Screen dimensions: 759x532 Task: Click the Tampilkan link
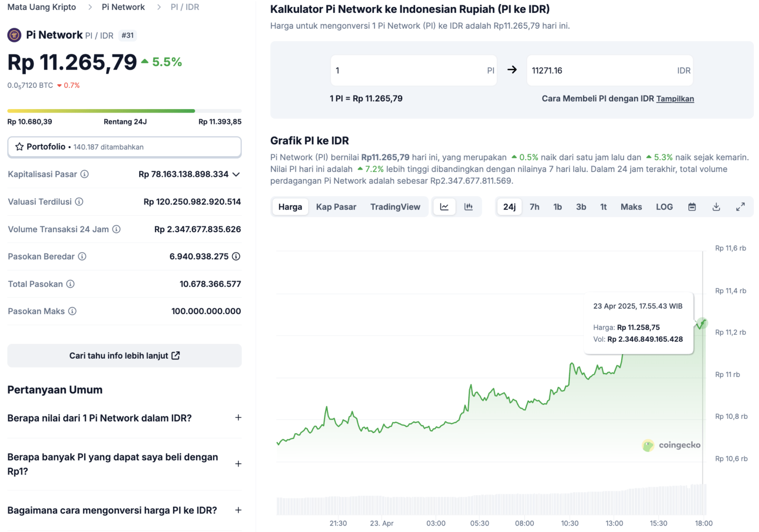pyautogui.click(x=675, y=98)
